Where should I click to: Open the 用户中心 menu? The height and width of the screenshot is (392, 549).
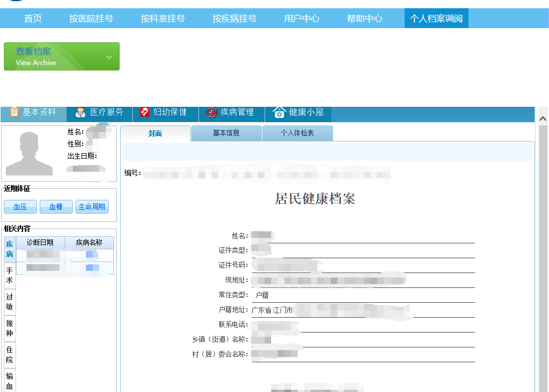(x=302, y=19)
